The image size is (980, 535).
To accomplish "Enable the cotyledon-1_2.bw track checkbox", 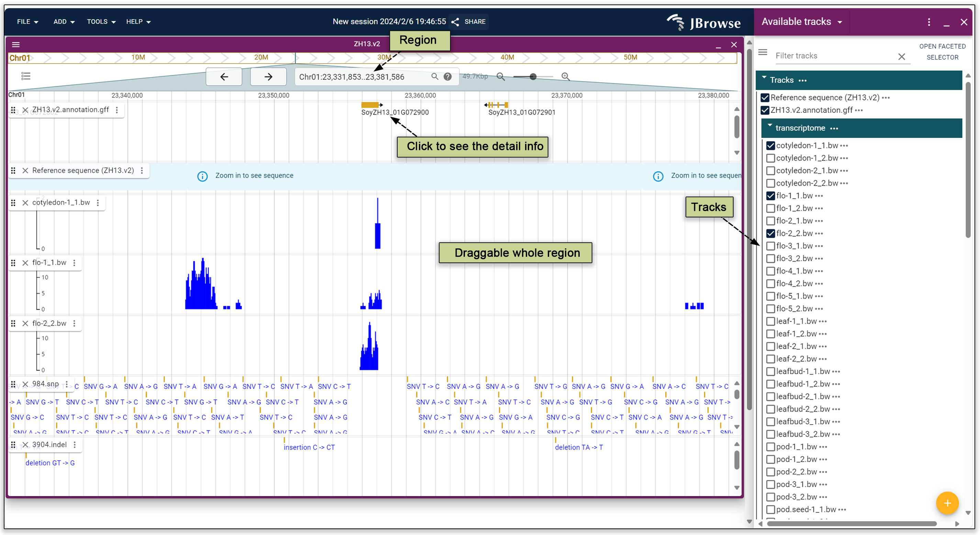I will pos(770,158).
